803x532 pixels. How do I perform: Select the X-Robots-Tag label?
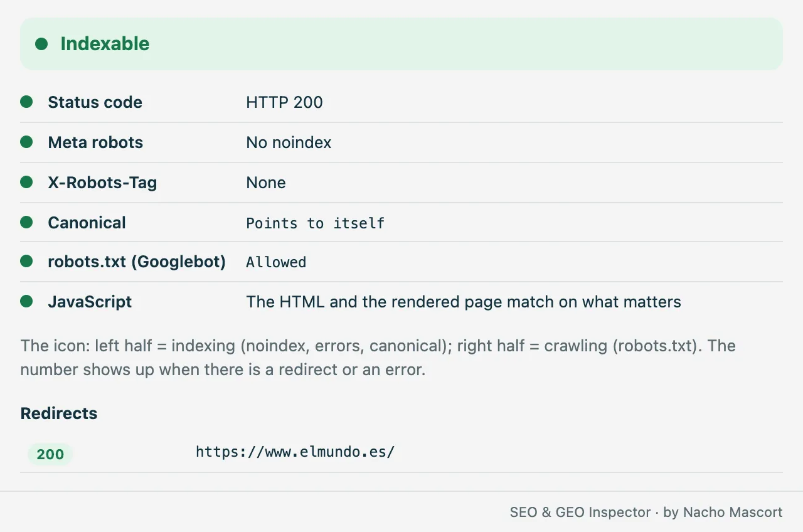click(102, 183)
